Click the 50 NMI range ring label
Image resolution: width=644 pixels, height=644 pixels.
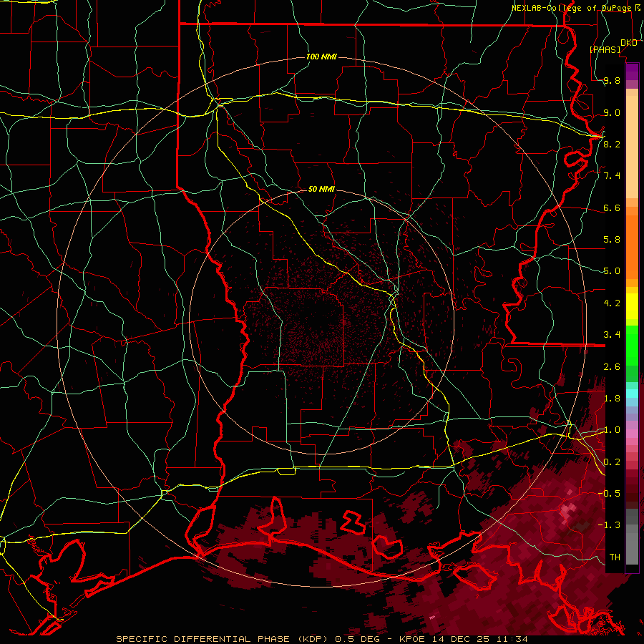(x=321, y=189)
